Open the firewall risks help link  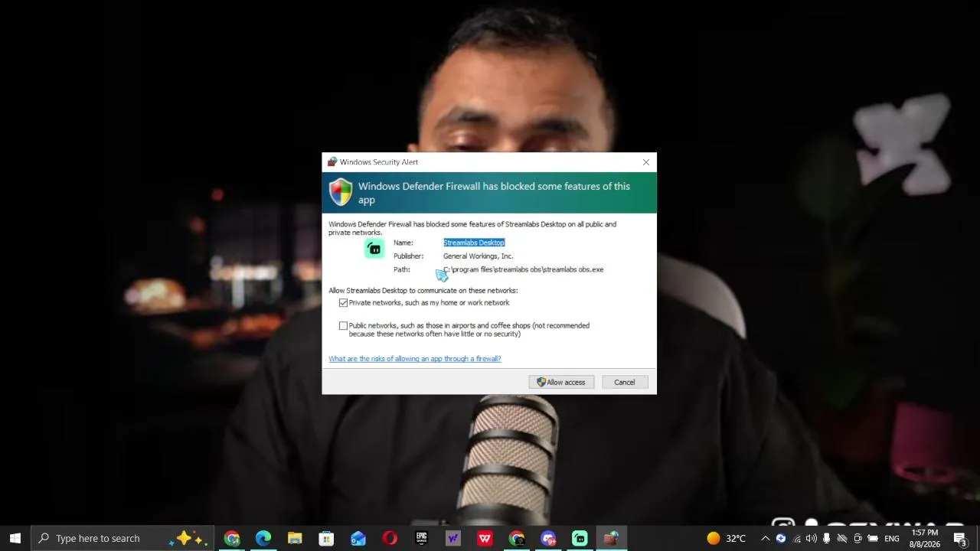click(415, 359)
